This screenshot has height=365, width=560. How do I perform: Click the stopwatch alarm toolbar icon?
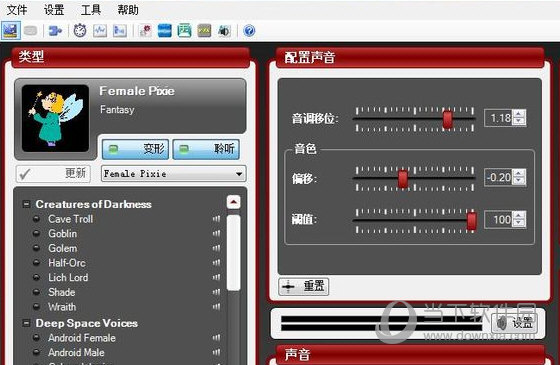click(x=80, y=31)
